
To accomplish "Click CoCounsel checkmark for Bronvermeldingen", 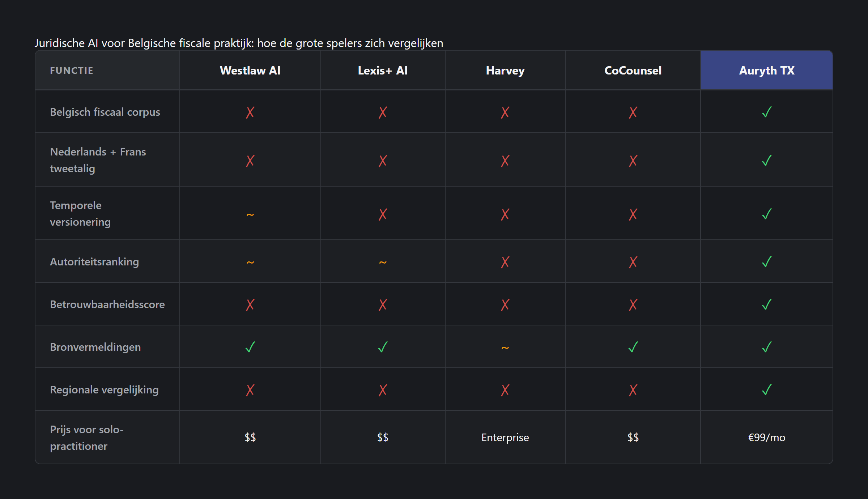I will (633, 347).
